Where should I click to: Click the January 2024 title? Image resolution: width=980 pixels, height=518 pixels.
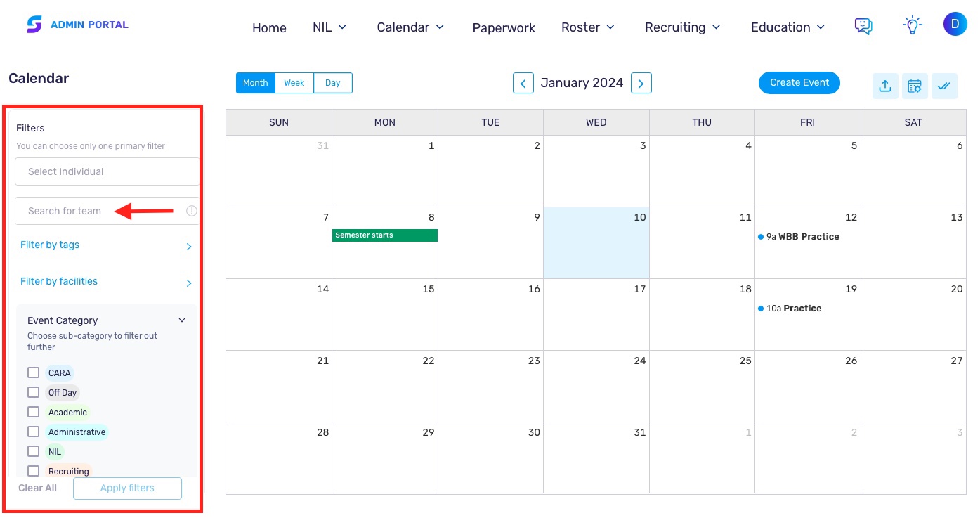582,83
